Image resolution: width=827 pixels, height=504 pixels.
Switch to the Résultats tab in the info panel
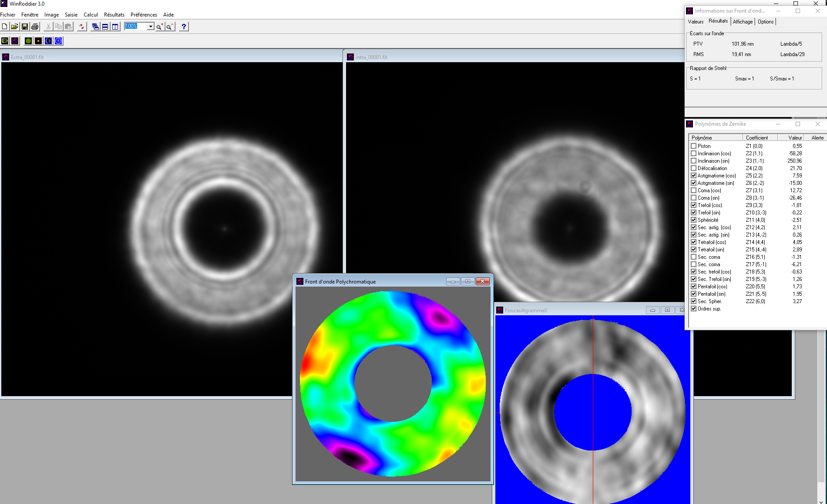coord(718,21)
